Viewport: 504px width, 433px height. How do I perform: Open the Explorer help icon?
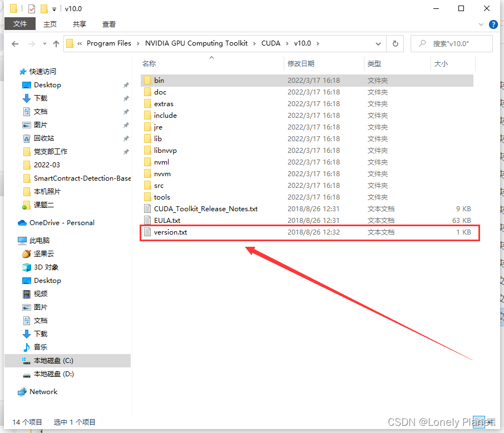[493, 24]
